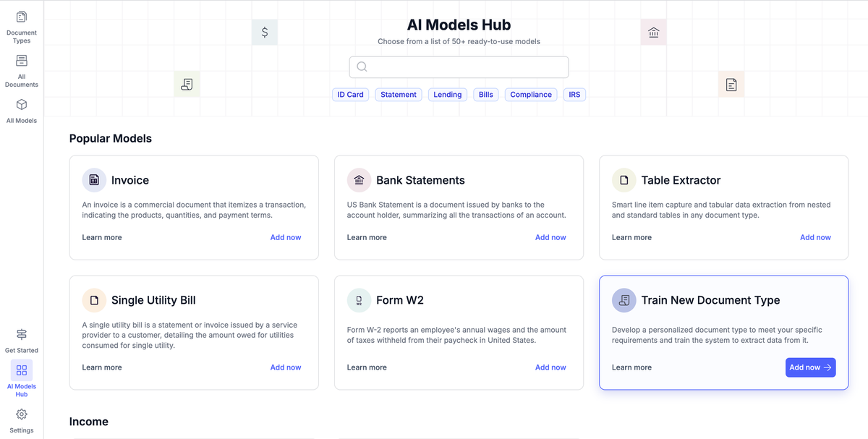Click the Bills filter chip
Screen dimensions: 868x439
[485, 94]
